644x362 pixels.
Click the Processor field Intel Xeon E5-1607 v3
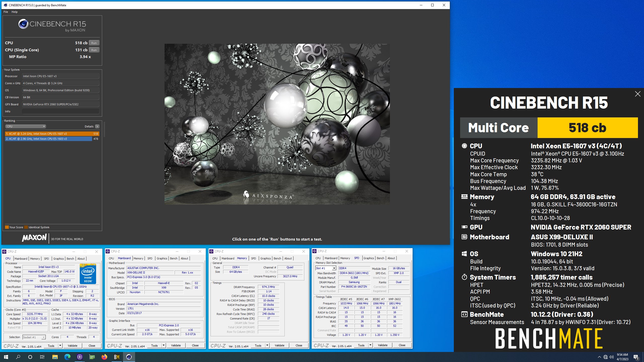coord(60,76)
